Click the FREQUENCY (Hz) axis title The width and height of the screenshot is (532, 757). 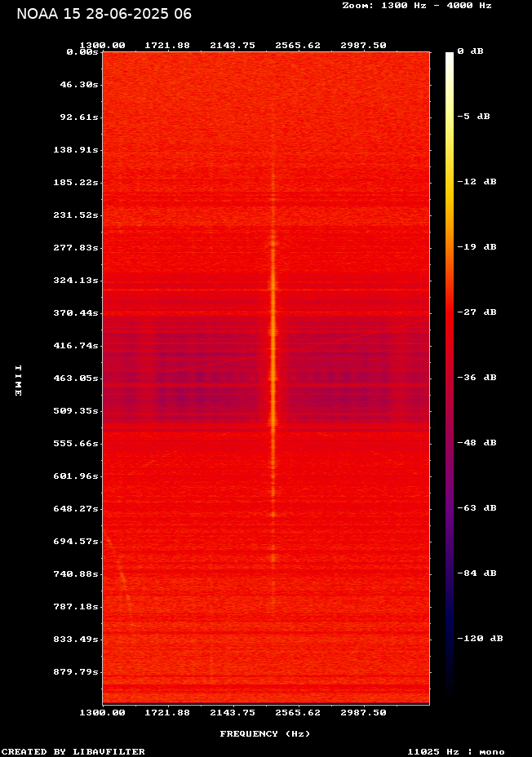[265, 733]
